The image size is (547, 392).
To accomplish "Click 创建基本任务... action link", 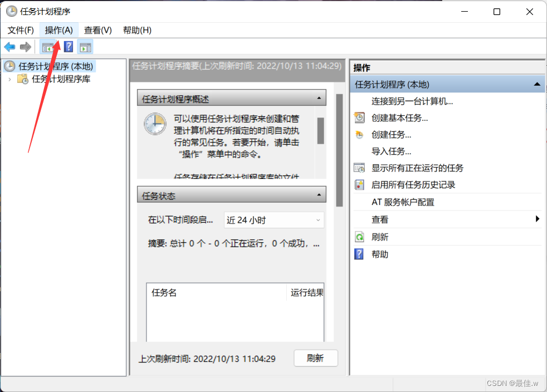I will 399,118.
